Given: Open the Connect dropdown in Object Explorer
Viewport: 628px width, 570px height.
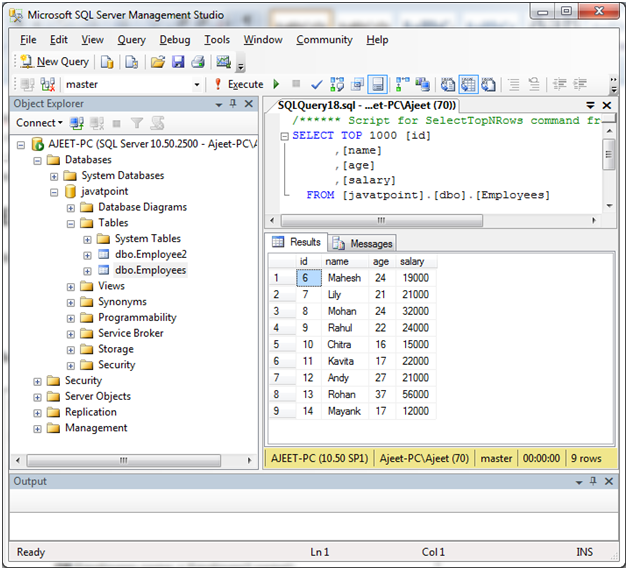Looking at the screenshot, I should [x=39, y=123].
